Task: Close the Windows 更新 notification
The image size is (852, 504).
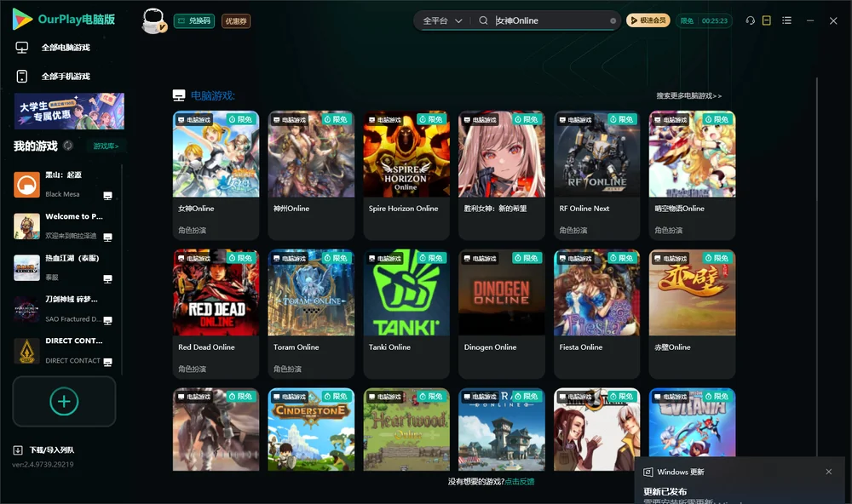Action: pos(829,472)
